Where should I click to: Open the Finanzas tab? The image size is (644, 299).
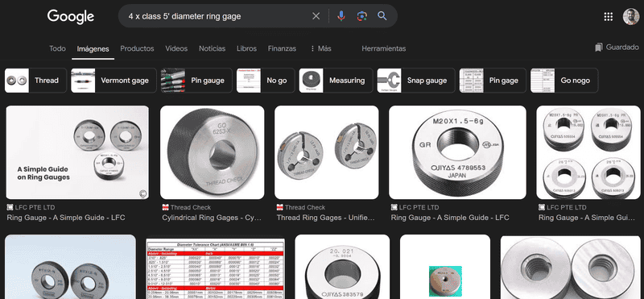coord(283,48)
